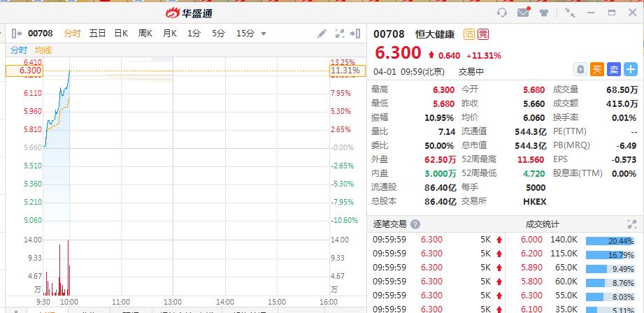Toggle the 分时 line legend

click(19, 50)
